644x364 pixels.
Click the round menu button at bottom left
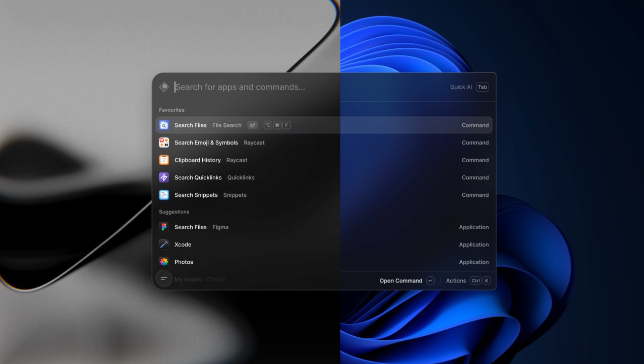click(x=164, y=278)
